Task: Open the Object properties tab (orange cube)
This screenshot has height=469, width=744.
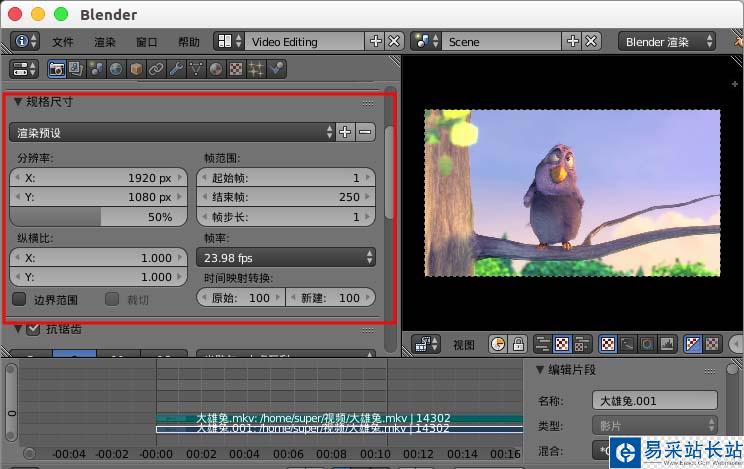Action: (136, 69)
